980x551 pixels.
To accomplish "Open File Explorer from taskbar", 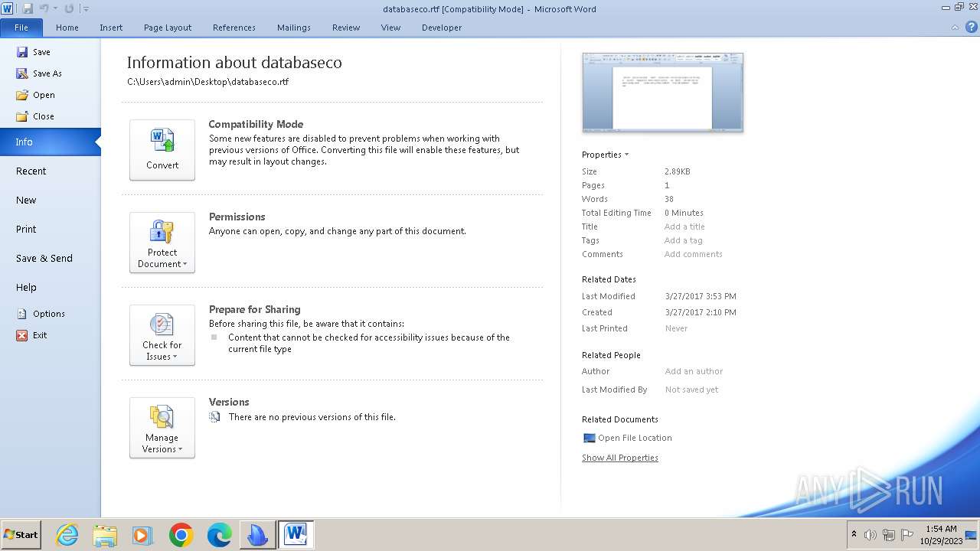I will pos(105,535).
